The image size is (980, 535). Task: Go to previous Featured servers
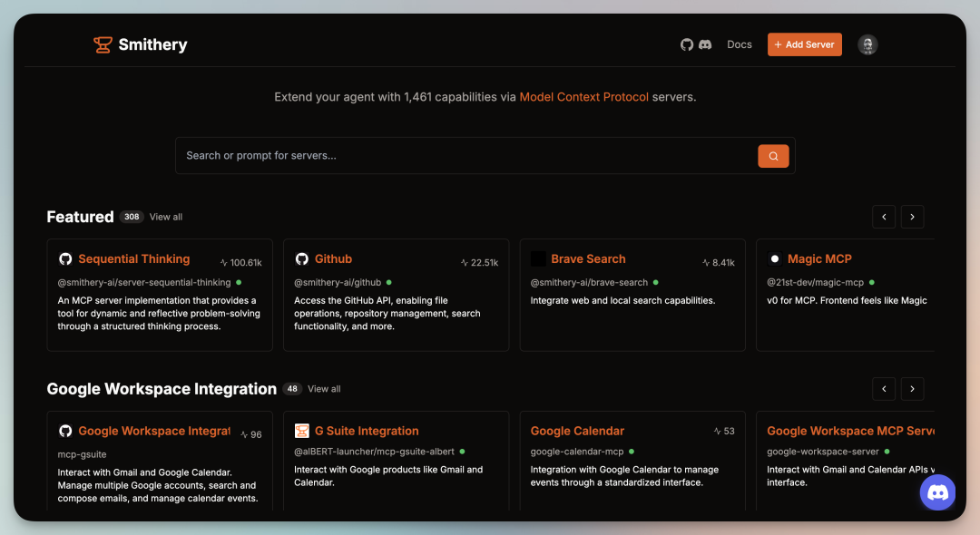(x=884, y=217)
